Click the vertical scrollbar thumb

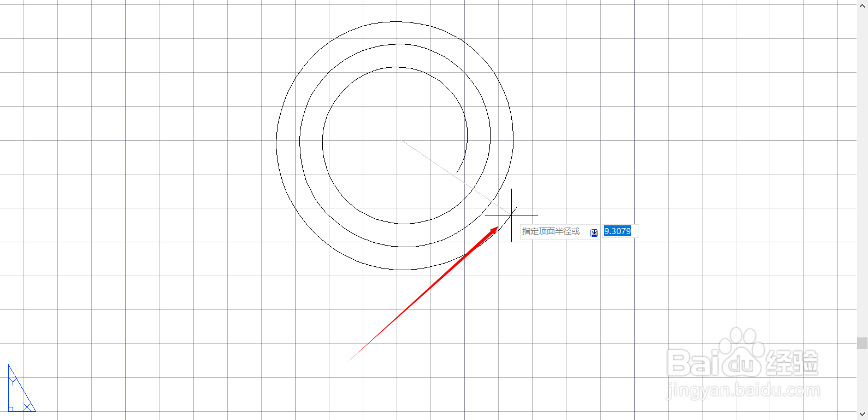(863, 343)
